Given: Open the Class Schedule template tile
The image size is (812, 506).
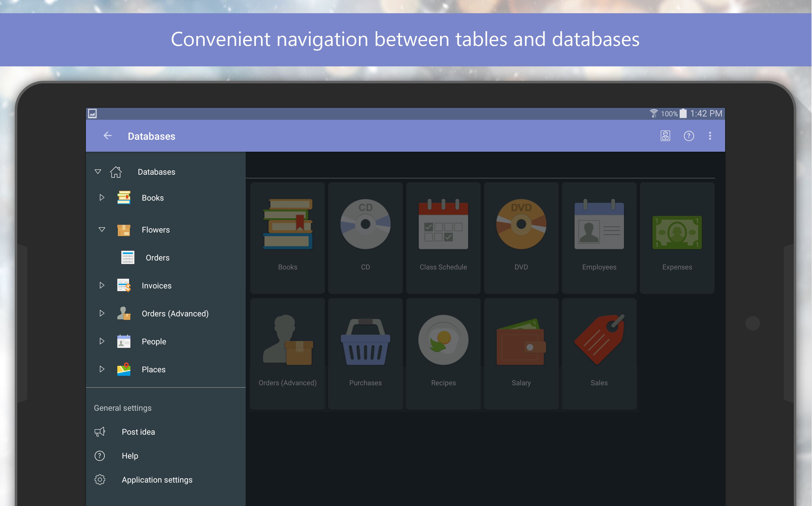Looking at the screenshot, I should pyautogui.click(x=443, y=238).
